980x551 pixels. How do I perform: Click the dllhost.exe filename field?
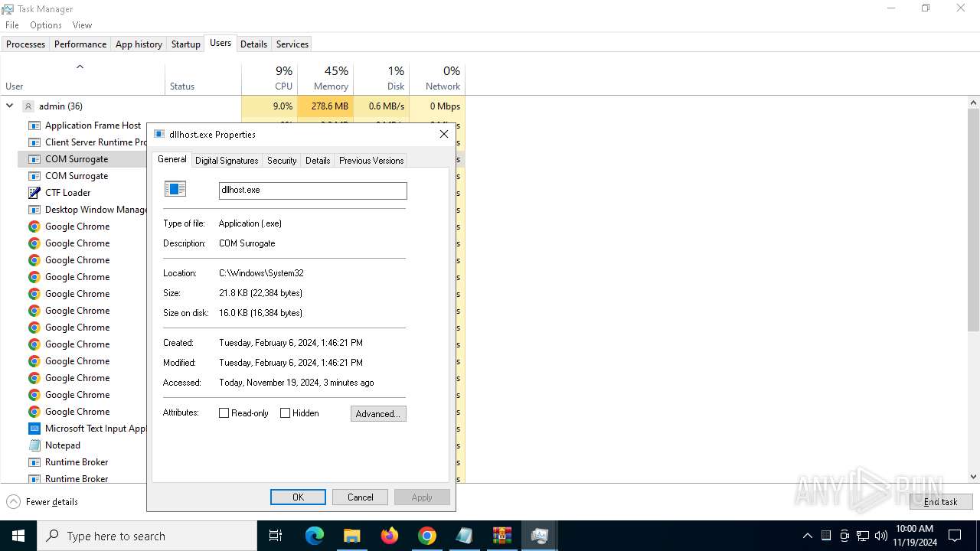(313, 191)
